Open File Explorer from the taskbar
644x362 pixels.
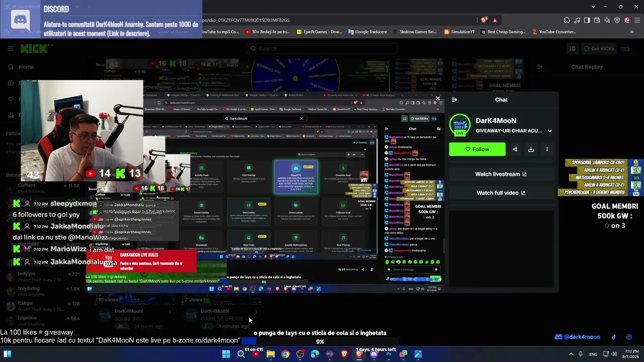click(x=271, y=354)
